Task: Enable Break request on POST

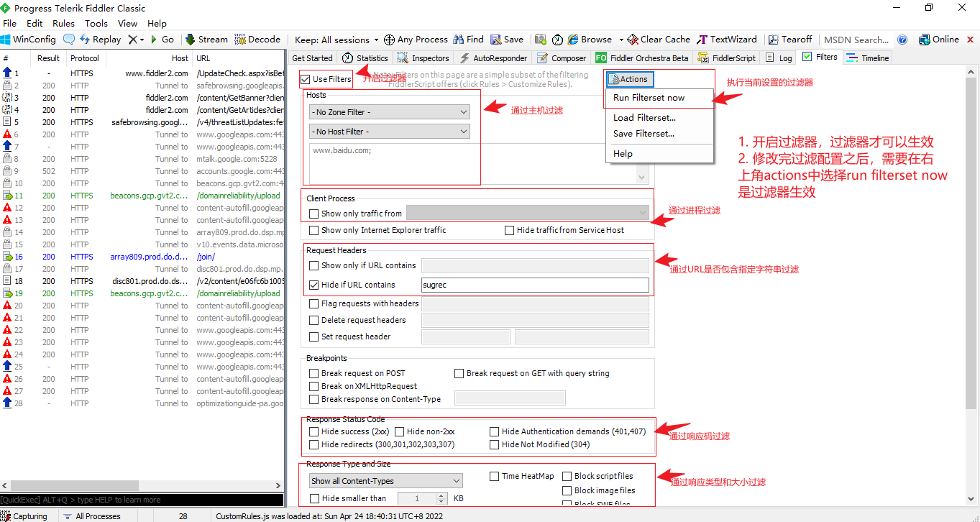Action: click(314, 373)
